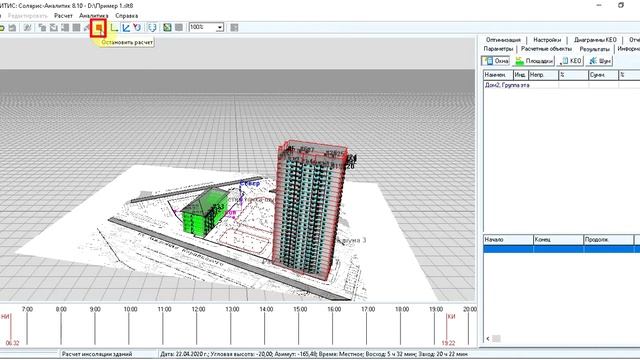640x360 pixels.
Task: Switch to the Параметры tab
Action: coord(498,49)
